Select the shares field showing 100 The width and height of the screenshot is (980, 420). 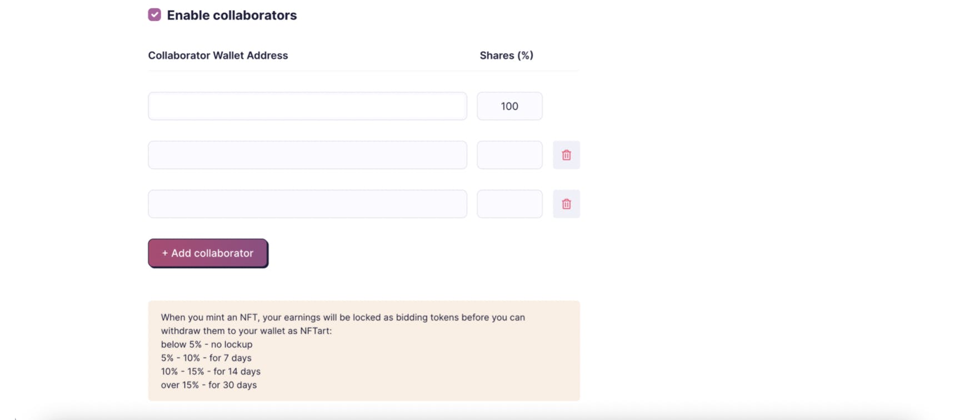click(x=509, y=106)
